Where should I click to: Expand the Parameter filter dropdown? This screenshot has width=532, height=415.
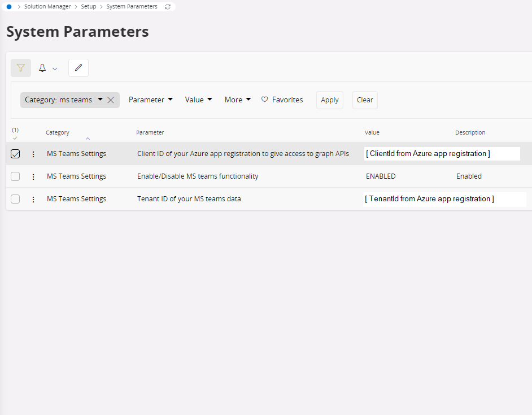tap(150, 100)
